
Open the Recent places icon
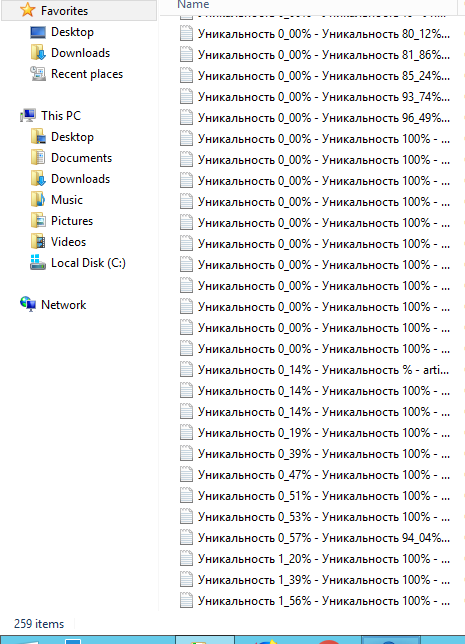point(38,74)
